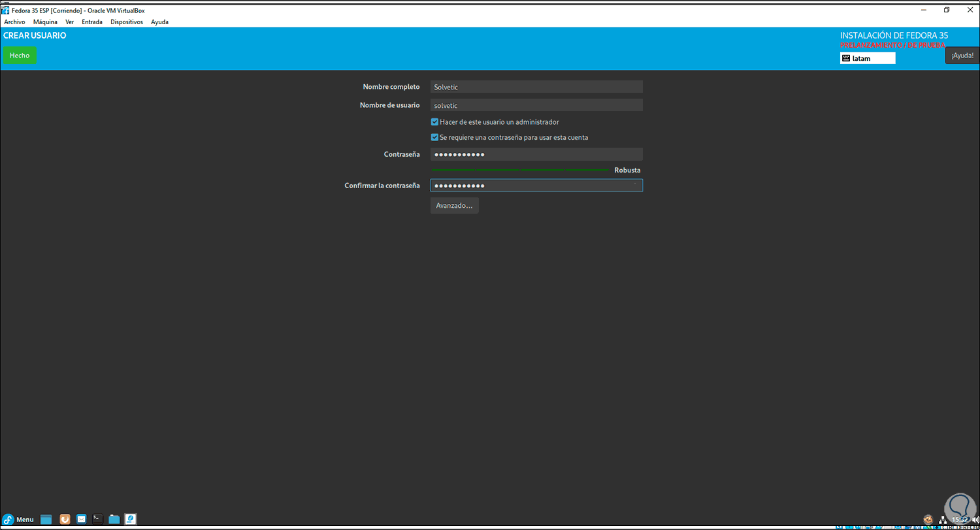This screenshot has height=530, width=980.
Task: Restore down the VirtualBox window
Action: [947, 10]
